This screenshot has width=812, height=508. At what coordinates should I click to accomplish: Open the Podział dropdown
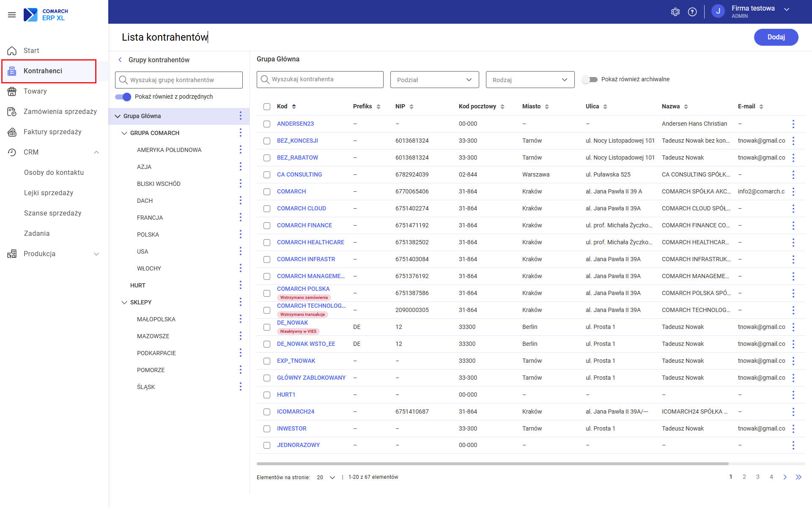(x=434, y=80)
